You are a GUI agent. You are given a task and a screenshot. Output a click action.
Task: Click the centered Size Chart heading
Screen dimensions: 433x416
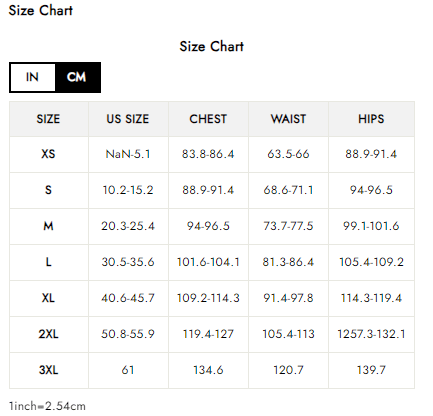[x=212, y=46]
